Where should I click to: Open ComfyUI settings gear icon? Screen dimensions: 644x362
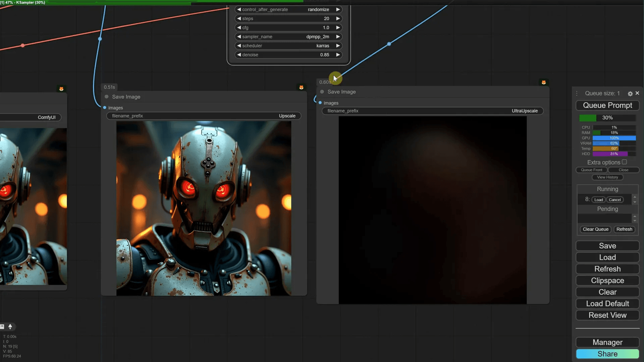(630, 94)
